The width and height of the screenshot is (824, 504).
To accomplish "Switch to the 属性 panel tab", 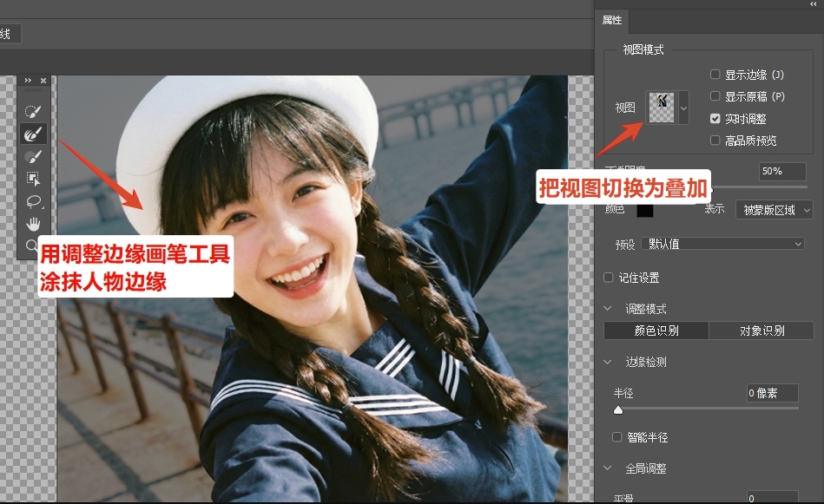I will (610, 19).
